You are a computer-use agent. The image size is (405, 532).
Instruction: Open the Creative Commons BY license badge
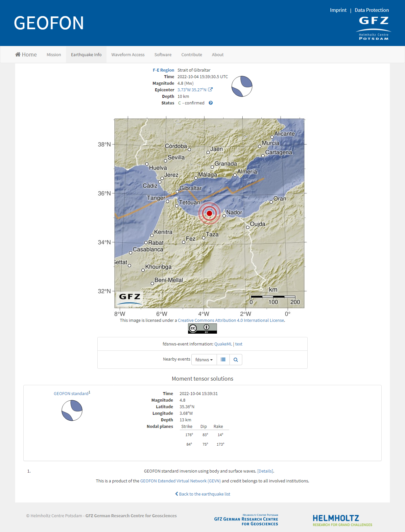tap(202, 328)
